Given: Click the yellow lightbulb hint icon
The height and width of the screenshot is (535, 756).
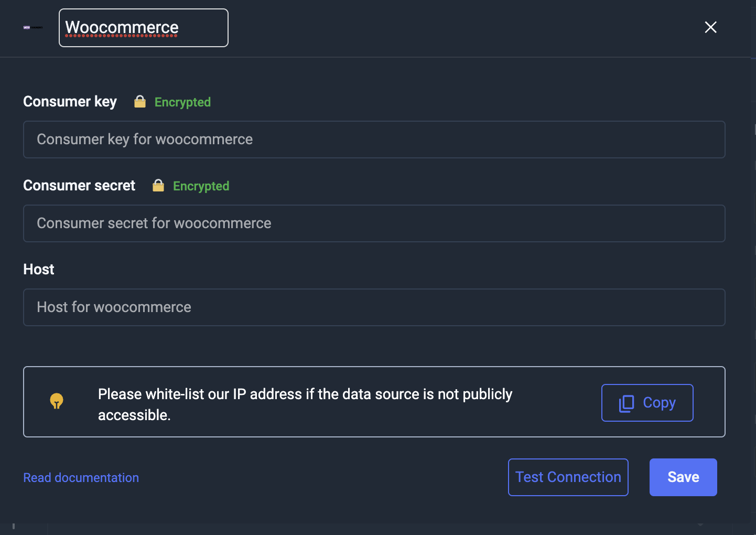Looking at the screenshot, I should [57, 401].
